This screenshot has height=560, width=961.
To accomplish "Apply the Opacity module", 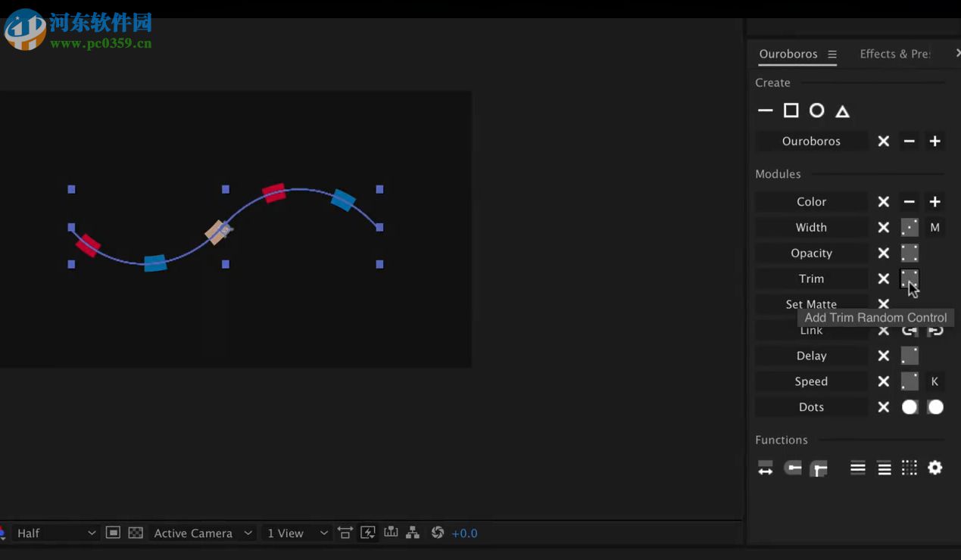I will pyautogui.click(x=811, y=253).
